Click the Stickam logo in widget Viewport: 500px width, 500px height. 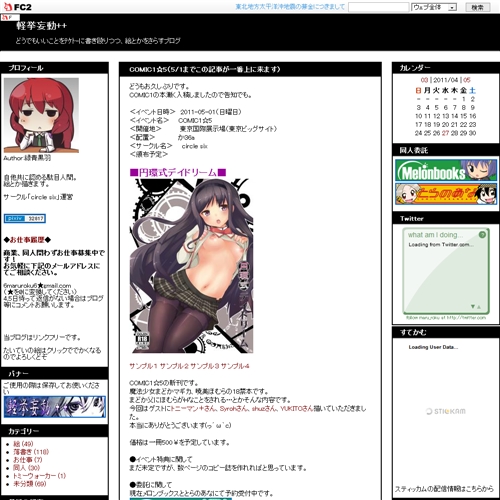[446, 411]
